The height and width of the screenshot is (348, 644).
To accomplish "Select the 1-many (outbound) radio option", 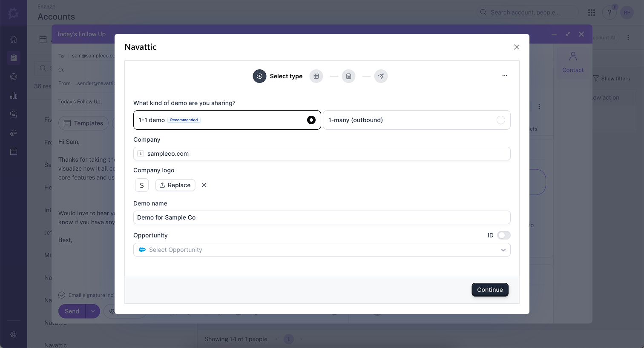I will 500,120.
